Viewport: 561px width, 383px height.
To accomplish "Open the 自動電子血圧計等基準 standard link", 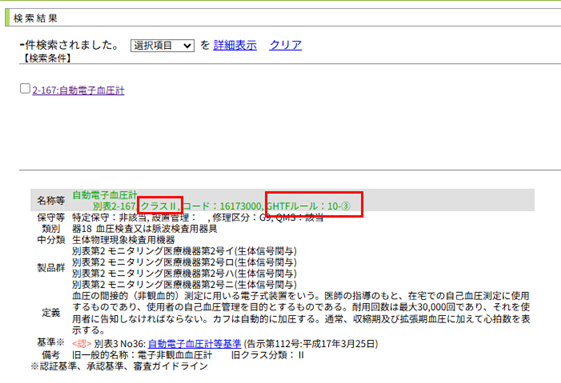I will [x=194, y=344].
